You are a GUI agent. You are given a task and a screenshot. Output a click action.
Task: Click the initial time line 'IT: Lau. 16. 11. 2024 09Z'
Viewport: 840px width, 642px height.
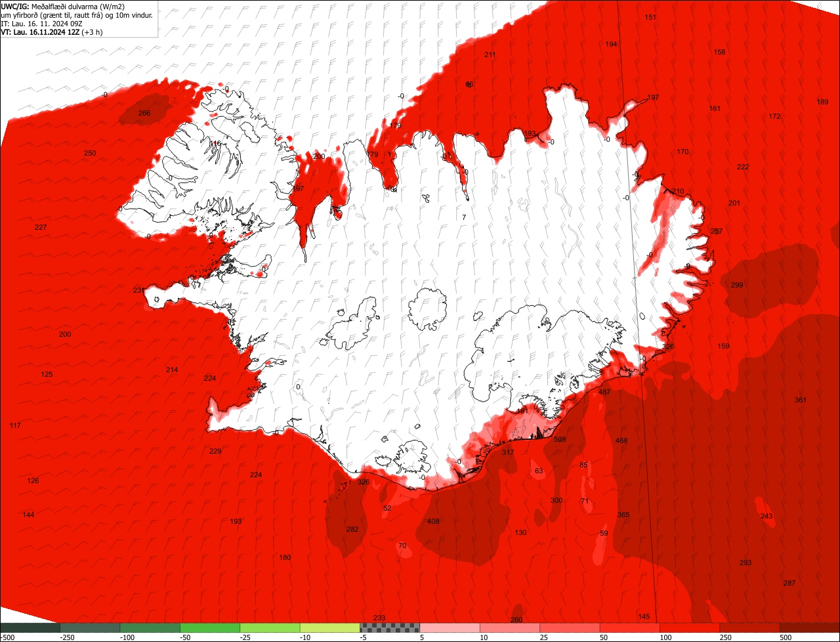click(x=42, y=23)
